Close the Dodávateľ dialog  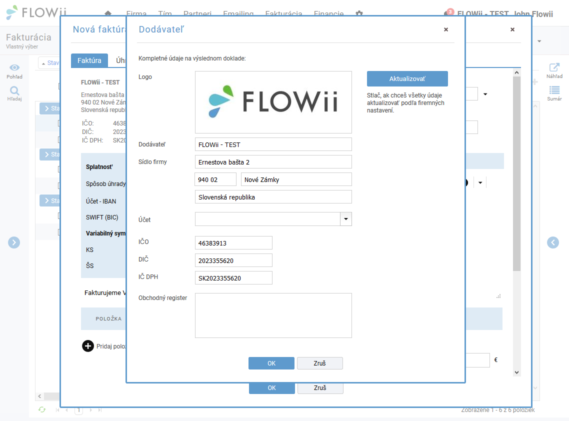446,29
